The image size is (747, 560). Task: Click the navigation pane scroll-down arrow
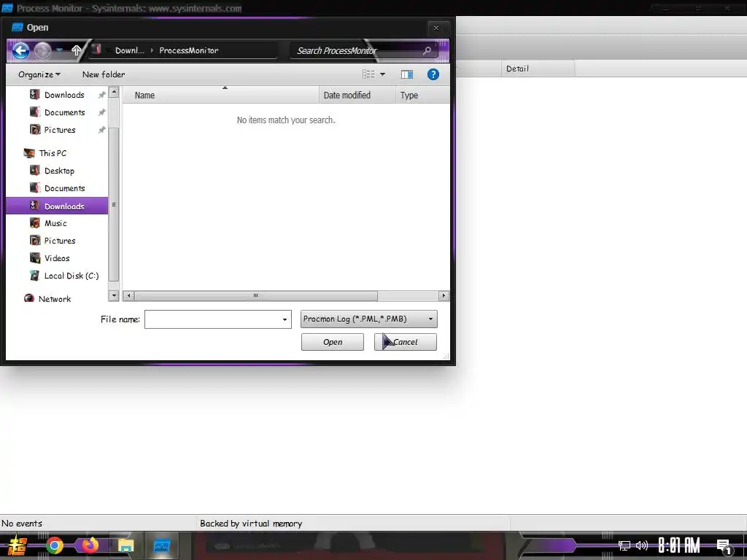tap(114, 296)
